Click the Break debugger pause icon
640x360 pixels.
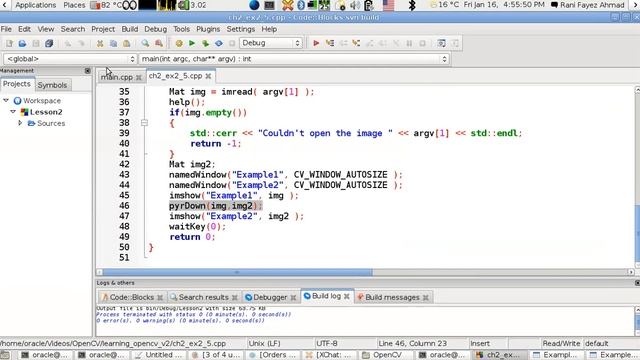409,43
